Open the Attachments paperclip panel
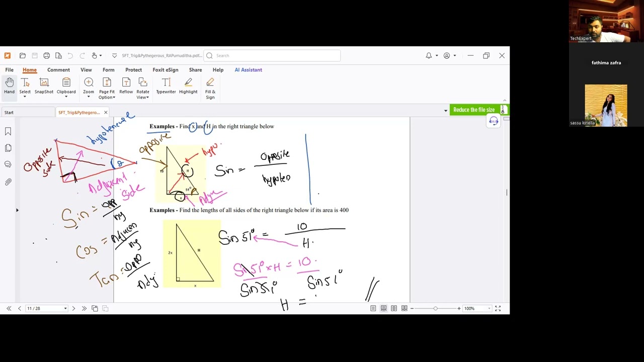 [8, 182]
